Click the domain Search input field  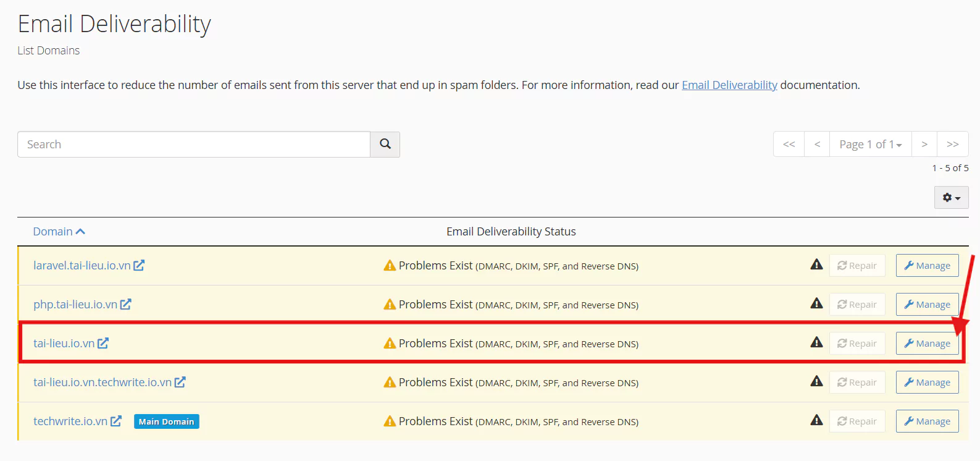click(194, 144)
